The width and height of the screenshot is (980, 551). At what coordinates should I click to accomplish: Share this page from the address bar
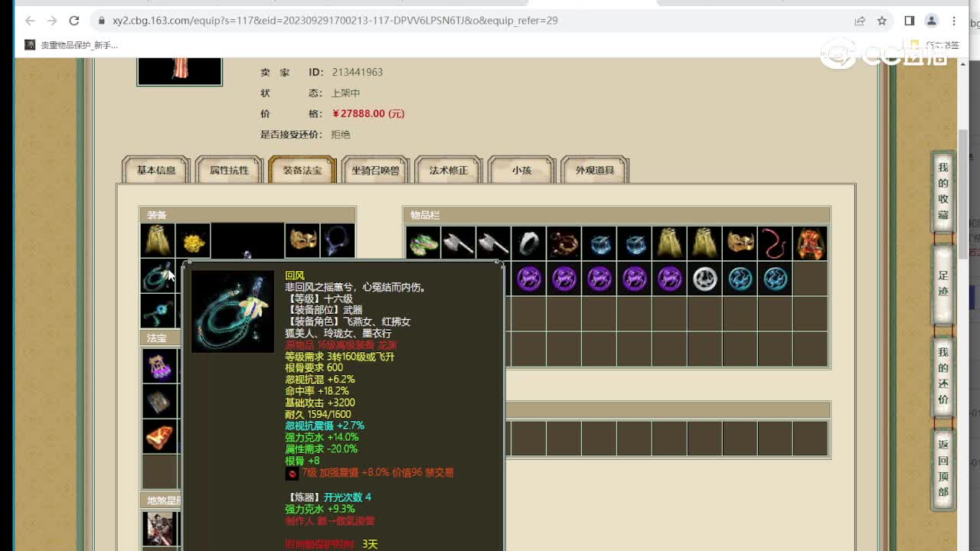[x=860, y=21]
